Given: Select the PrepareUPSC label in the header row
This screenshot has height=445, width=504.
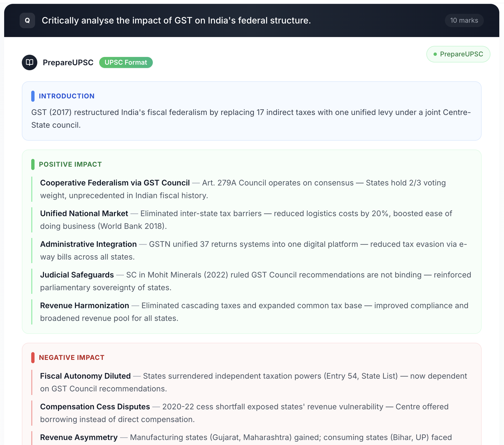Looking at the screenshot, I should [68, 62].
